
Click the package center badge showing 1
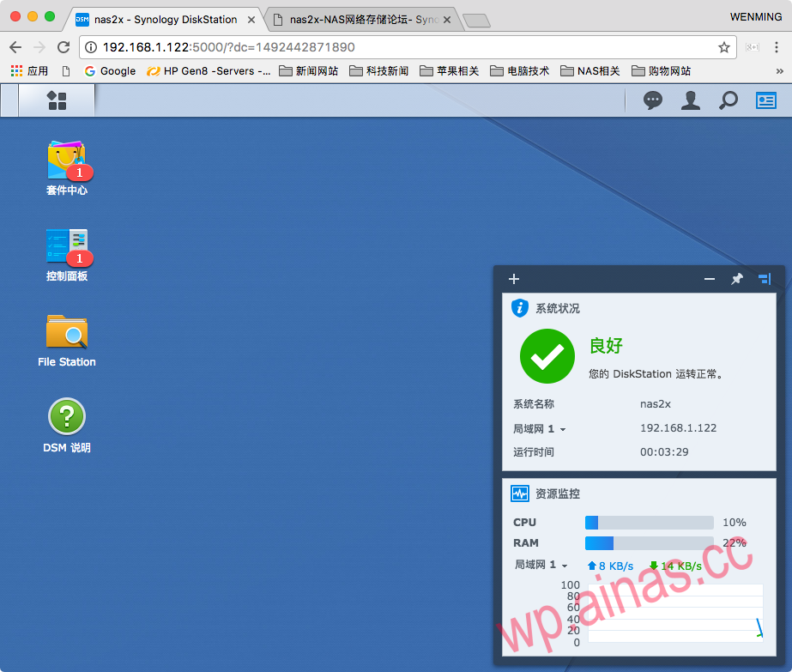(79, 173)
